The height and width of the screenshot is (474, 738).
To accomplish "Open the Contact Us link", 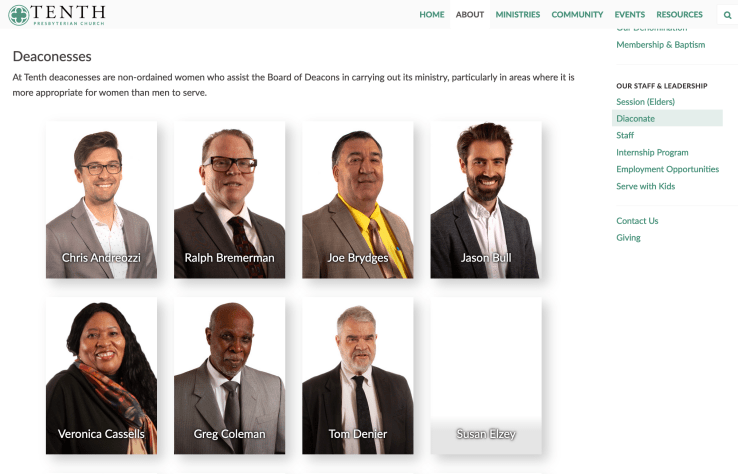I will click(x=637, y=221).
